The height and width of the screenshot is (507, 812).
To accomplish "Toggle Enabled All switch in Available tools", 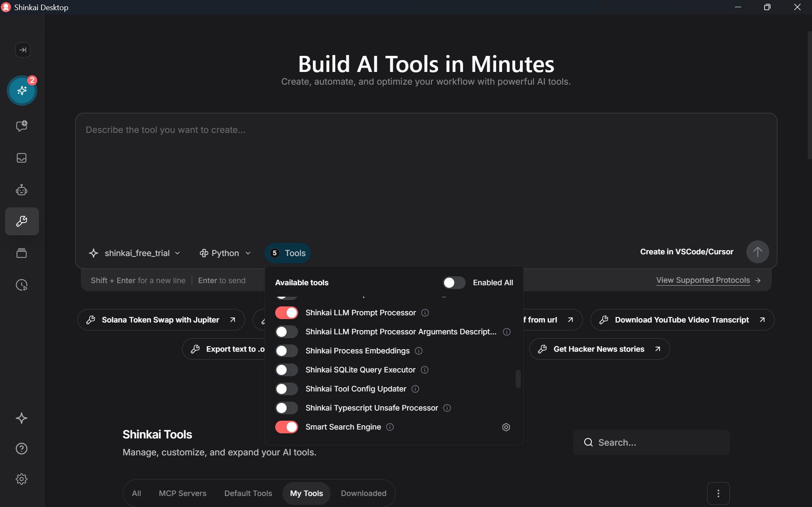I will 453,282.
